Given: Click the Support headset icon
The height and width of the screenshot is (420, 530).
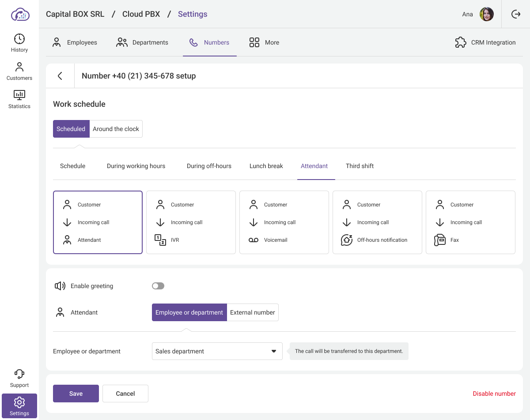Looking at the screenshot, I should click(x=19, y=374).
